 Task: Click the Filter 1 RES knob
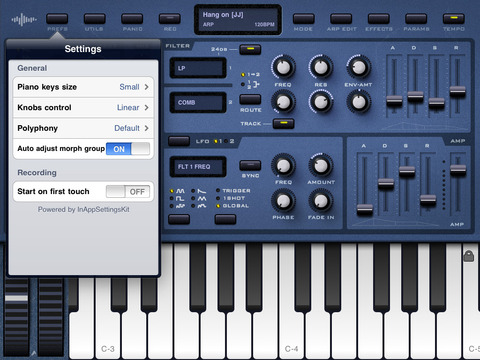pos(321,67)
